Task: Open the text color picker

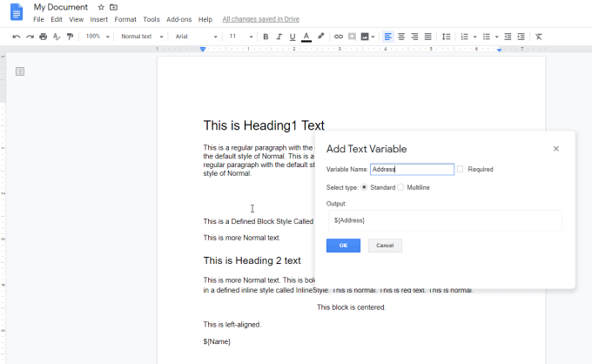Action: 306,37
